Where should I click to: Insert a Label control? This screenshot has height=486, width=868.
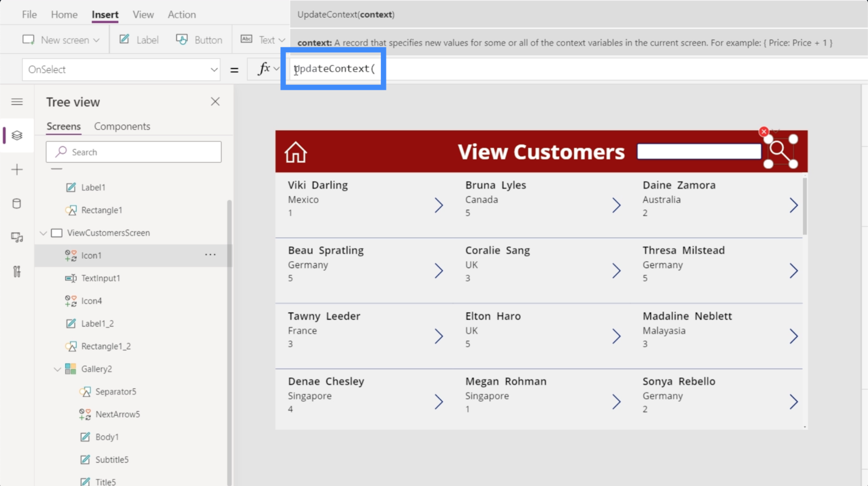click(x=139, y=40)
